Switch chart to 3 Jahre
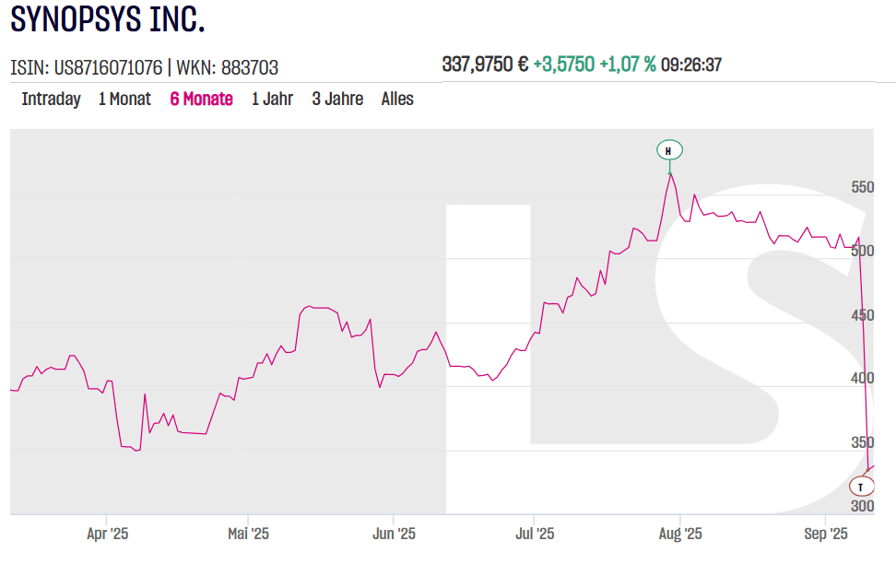The height and width of the screenshot is (588, 896). (337, 99)
